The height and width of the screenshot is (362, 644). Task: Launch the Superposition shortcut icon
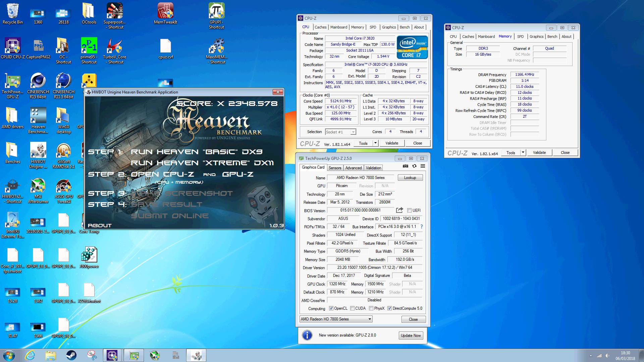pyautogui.click(x=114, y=16)
